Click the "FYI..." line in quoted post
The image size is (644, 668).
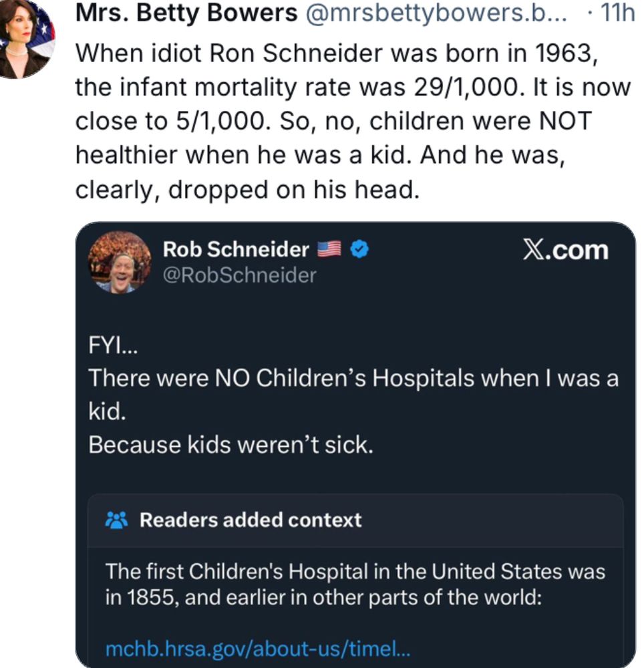(112, 345)
